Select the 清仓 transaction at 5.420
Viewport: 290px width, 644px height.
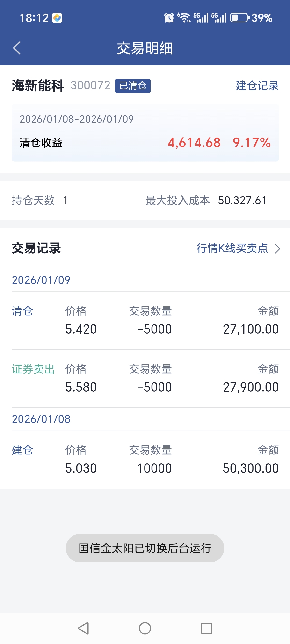point(145,320)
